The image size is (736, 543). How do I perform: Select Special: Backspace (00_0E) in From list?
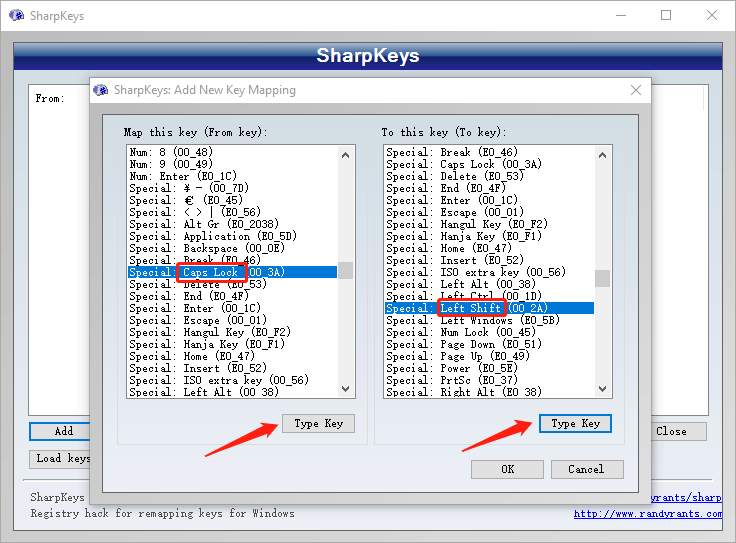tap(232, 248)
